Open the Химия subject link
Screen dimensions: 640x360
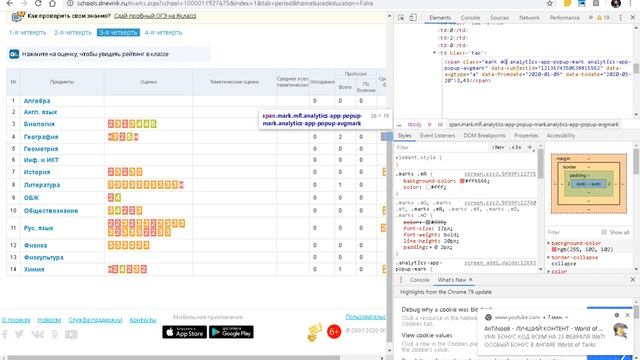[x=34, y=269]
